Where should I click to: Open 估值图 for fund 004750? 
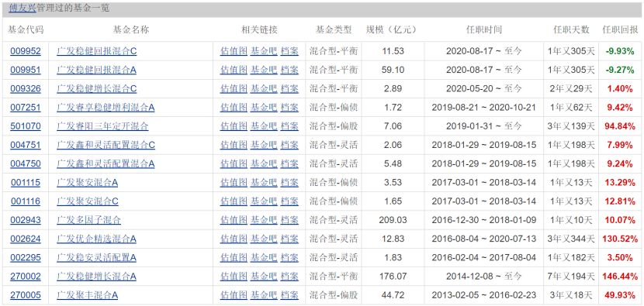click(234, 163)
